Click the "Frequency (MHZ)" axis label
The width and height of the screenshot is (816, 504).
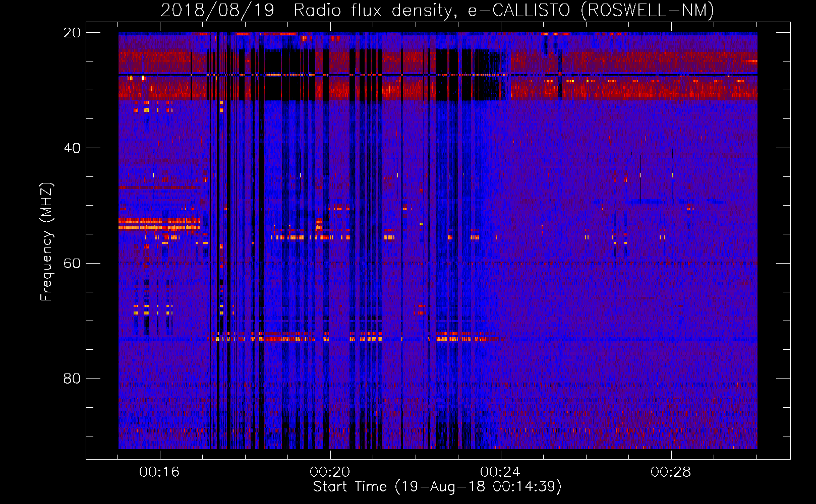coord(46,242)
